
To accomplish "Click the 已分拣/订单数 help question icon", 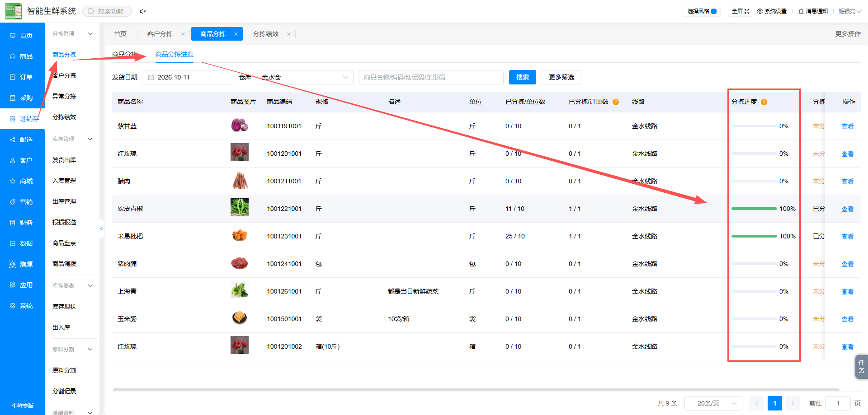I will click(616, 102).
